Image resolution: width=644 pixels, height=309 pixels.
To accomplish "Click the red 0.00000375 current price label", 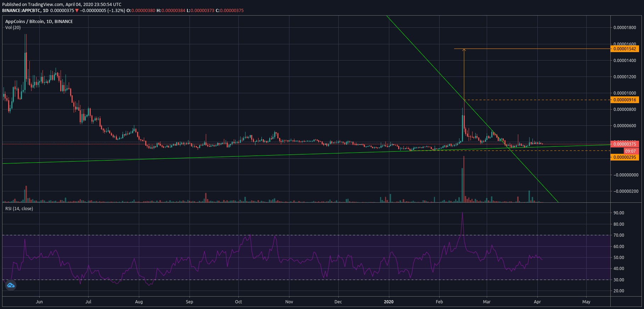I will click(625, 144).
